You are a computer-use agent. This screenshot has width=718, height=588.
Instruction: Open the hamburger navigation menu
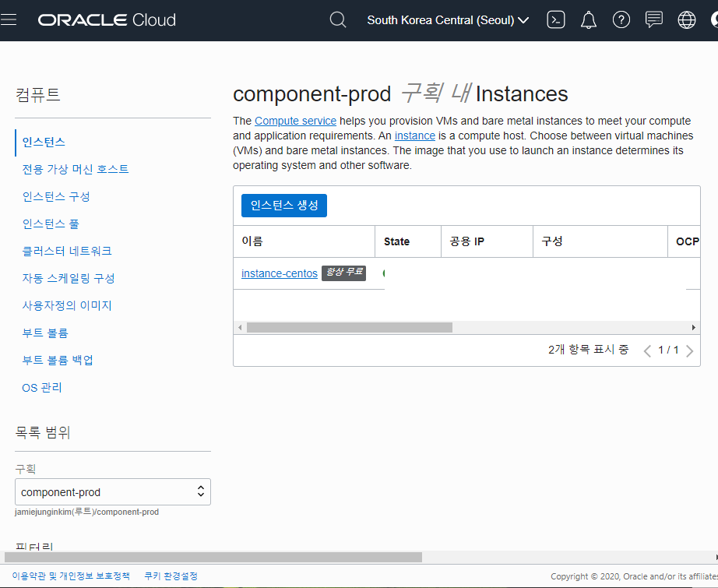point(9,19)
